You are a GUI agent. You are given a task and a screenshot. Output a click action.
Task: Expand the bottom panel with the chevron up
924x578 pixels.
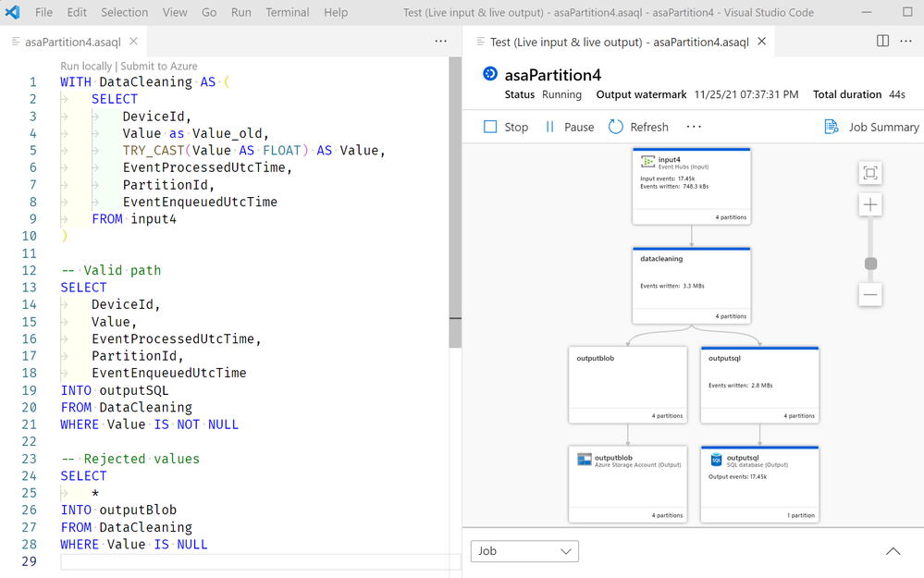point(893,551)
